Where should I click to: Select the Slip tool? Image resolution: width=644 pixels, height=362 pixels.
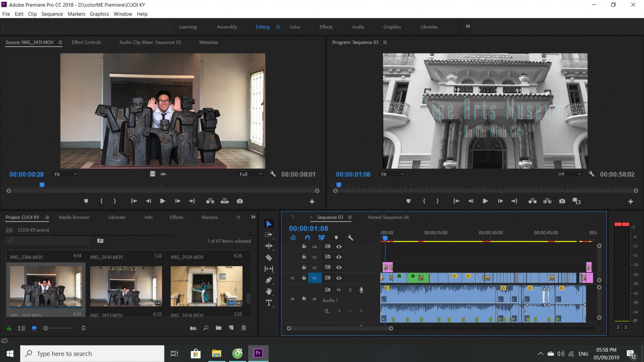click(x=269, y=269)
